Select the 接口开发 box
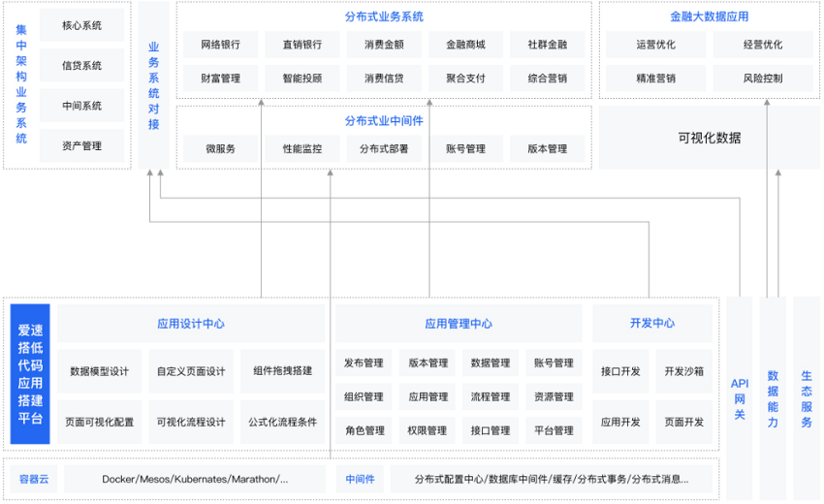The width and height of the screenshot is (824, 504). pyautogui.click(x=620, y=371)
